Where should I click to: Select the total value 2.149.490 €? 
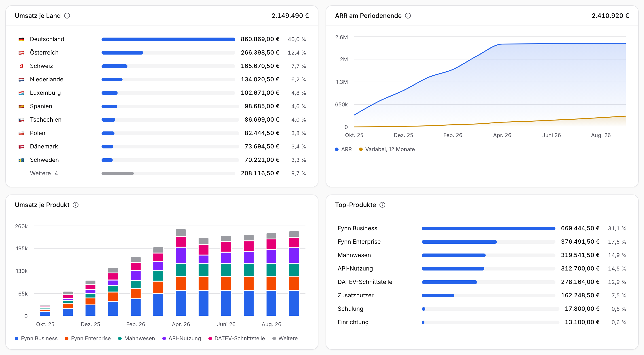point(290,16)
